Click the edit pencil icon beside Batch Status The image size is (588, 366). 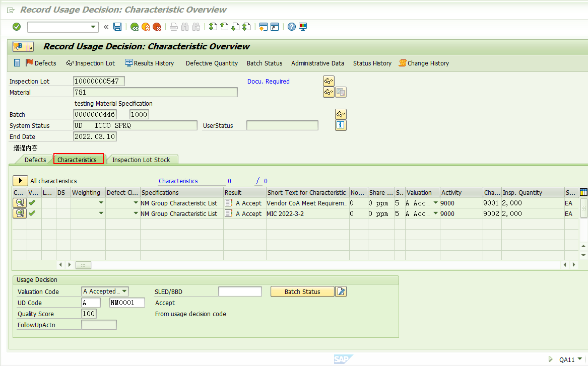point(341,291)
